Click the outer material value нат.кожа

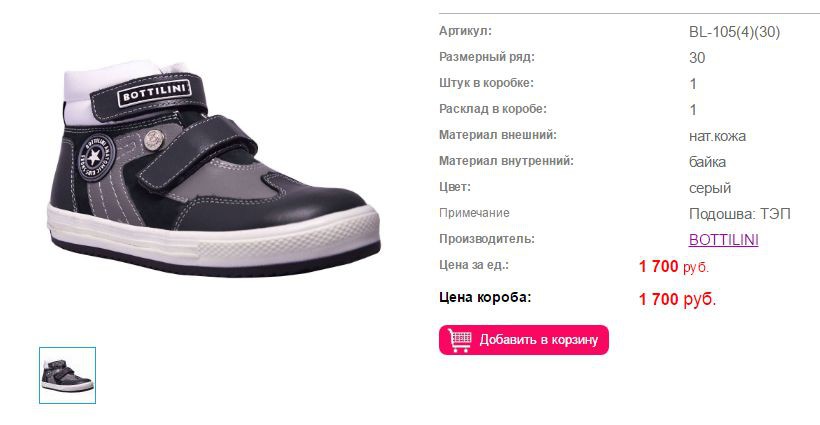coord(717,136)
